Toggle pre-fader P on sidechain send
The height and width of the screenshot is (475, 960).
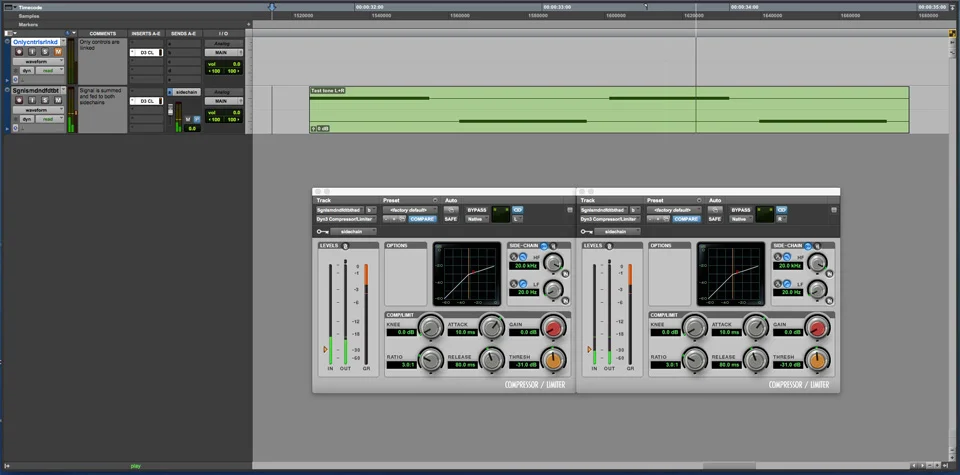197,119
